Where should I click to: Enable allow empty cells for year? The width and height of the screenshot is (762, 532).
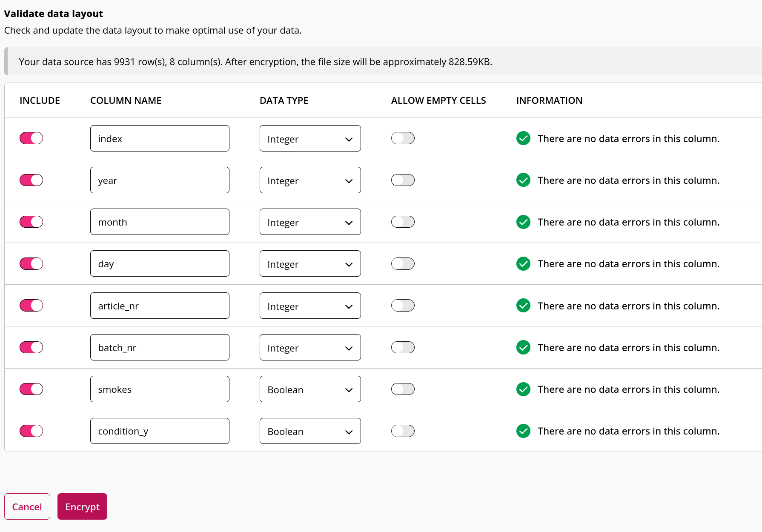point(403,180)
